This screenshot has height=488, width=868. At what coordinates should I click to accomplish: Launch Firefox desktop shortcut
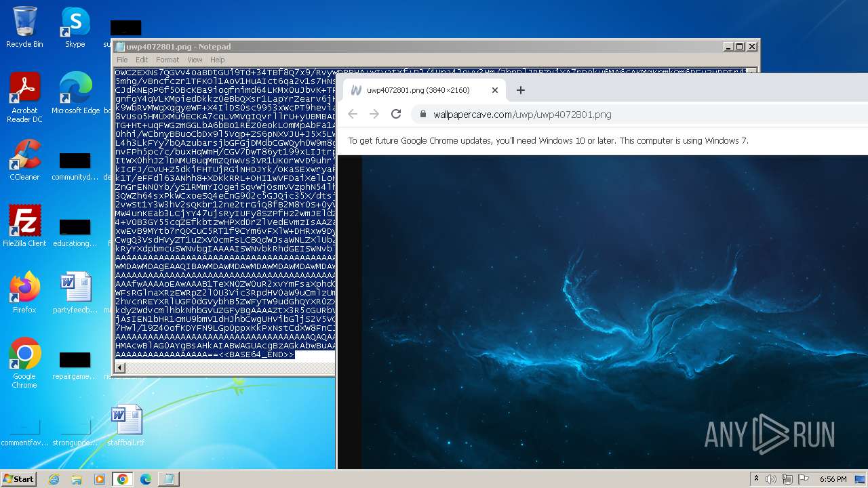(24, 293)
